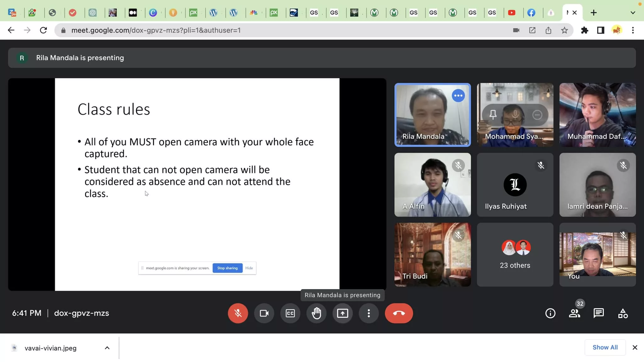Leave the call with red hang-up button
The width and height of the screenshot is (644, 362).
tap(399, 313)
